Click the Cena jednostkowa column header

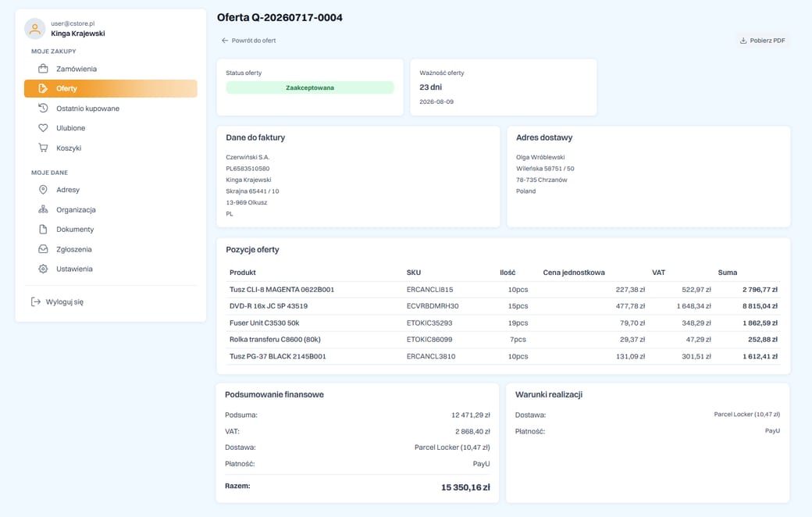(x=574, y=273)
